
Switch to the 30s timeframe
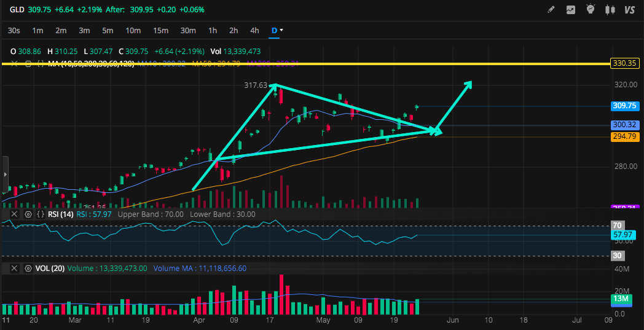coord(14,30)
